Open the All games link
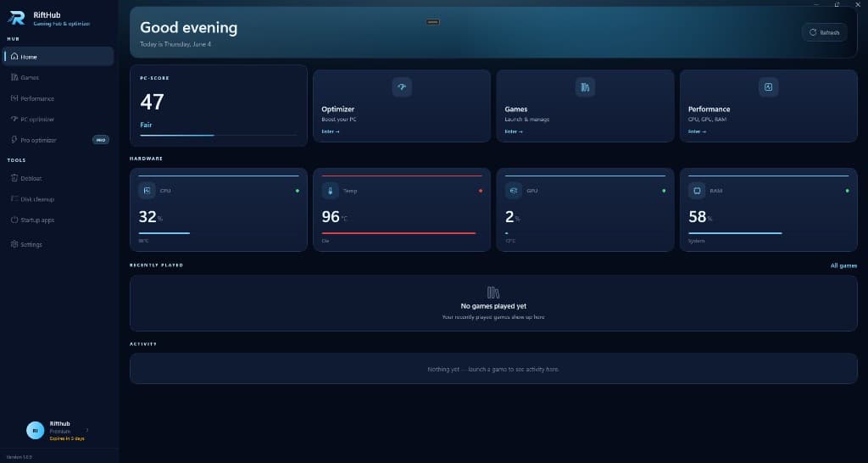 pyautogui.click(x=843, y=265)
